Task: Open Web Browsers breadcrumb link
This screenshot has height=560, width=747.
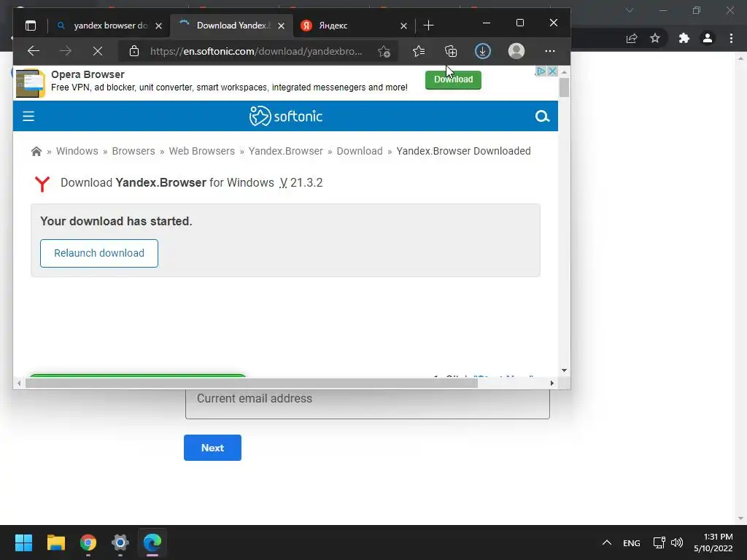Action: click(202, 151)
